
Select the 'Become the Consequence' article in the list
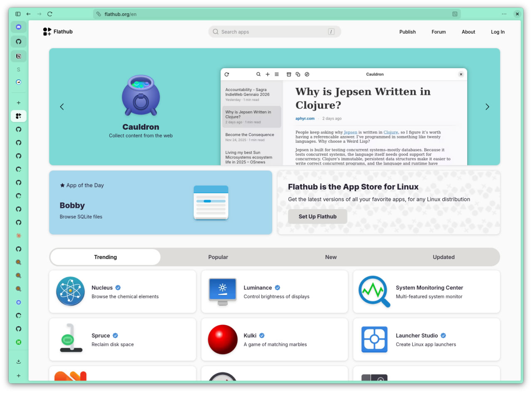coord(252,137)
